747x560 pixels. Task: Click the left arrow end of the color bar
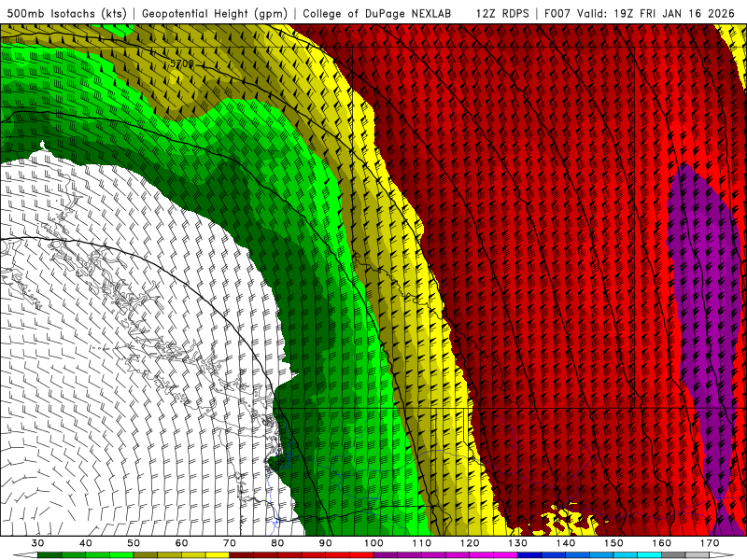pyautogui.click(x=25, y=554)
